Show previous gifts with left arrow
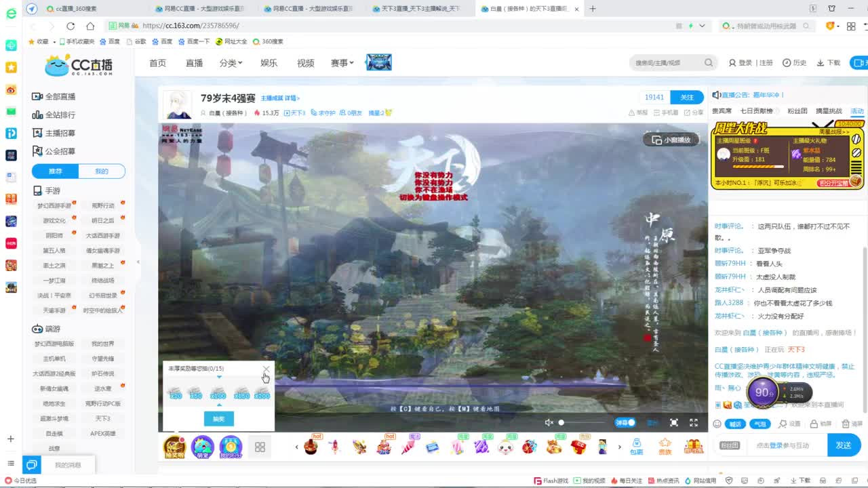Image resolution: width=868 pixels, height=488 pixels. point(296,447)
